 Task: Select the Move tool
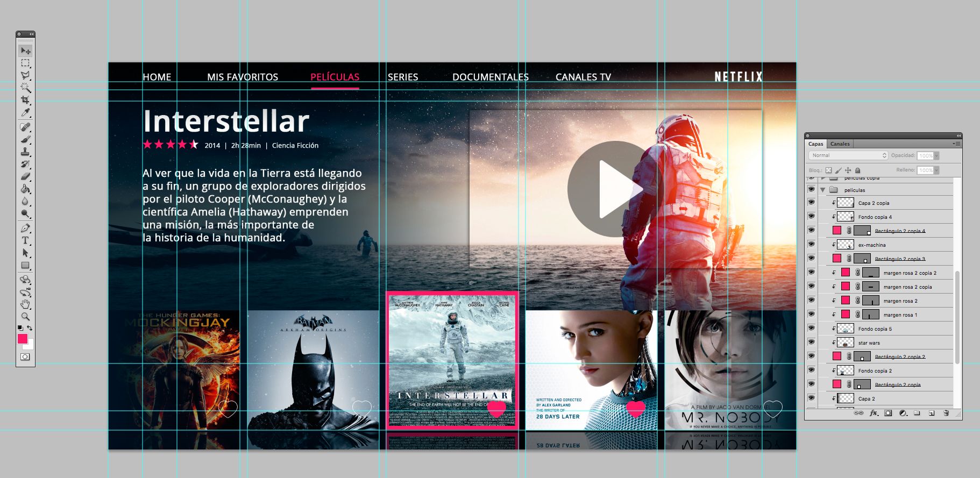[25, 51]
